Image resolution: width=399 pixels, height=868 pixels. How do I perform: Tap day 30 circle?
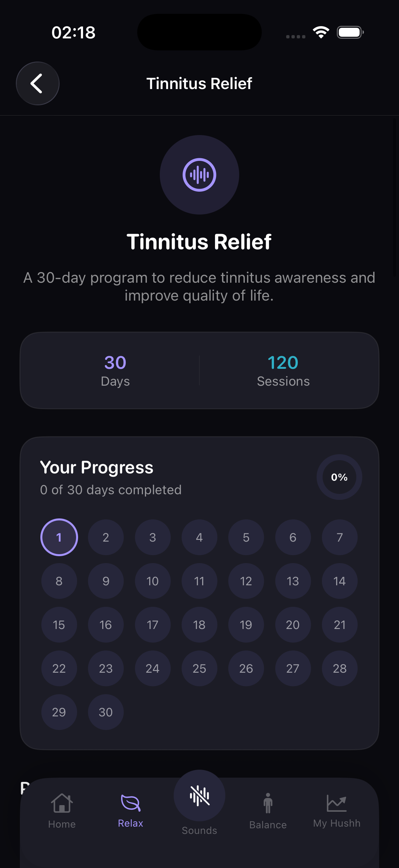[106, 712]
